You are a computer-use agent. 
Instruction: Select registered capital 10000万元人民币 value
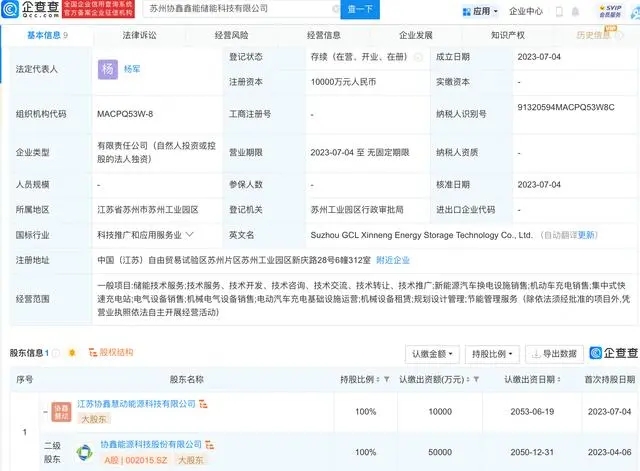pos(343,82)
